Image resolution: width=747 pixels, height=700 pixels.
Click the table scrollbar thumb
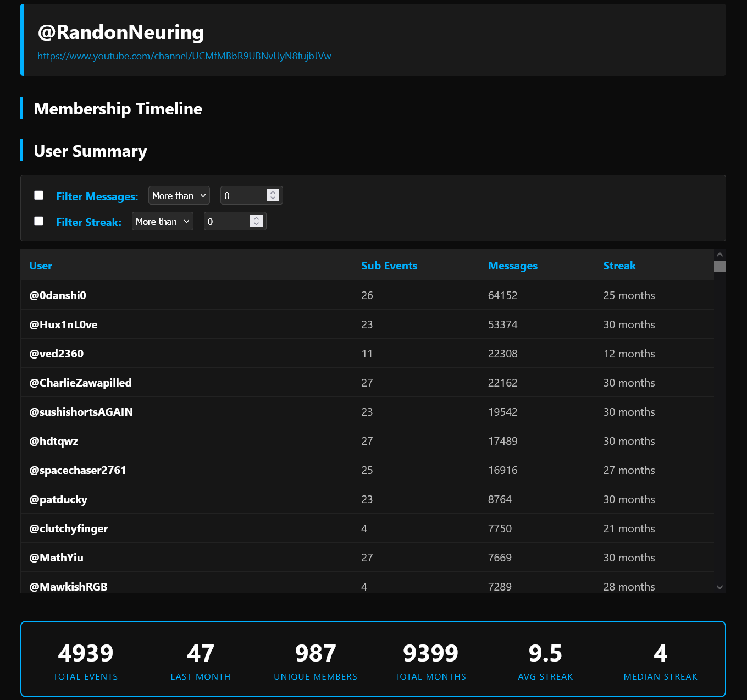[x=720, y=266]
